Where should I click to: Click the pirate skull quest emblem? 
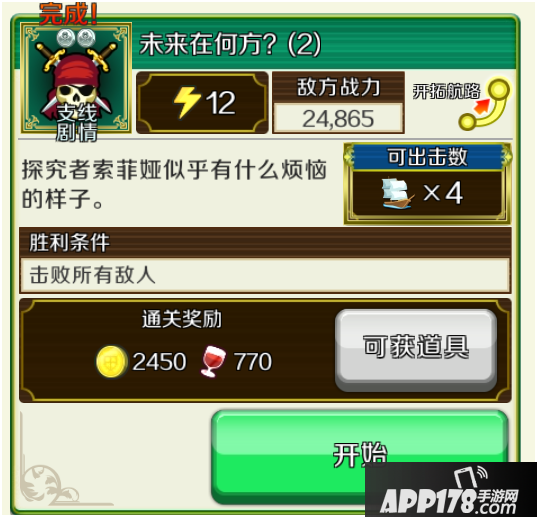76,78
